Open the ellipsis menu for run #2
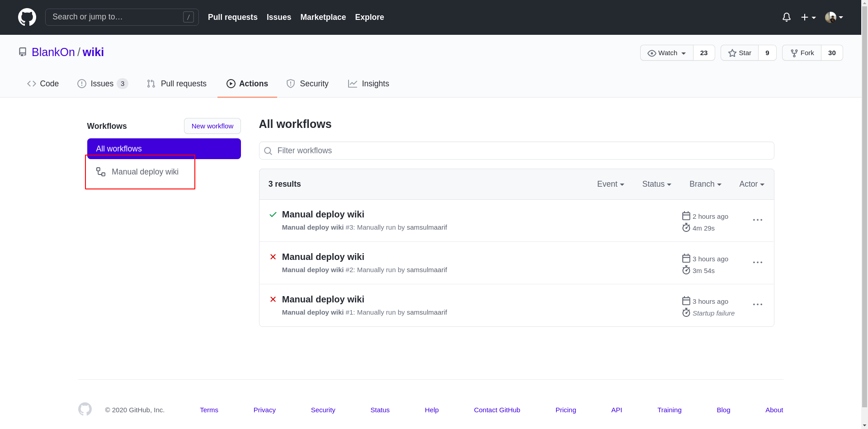 click(758, 262)
